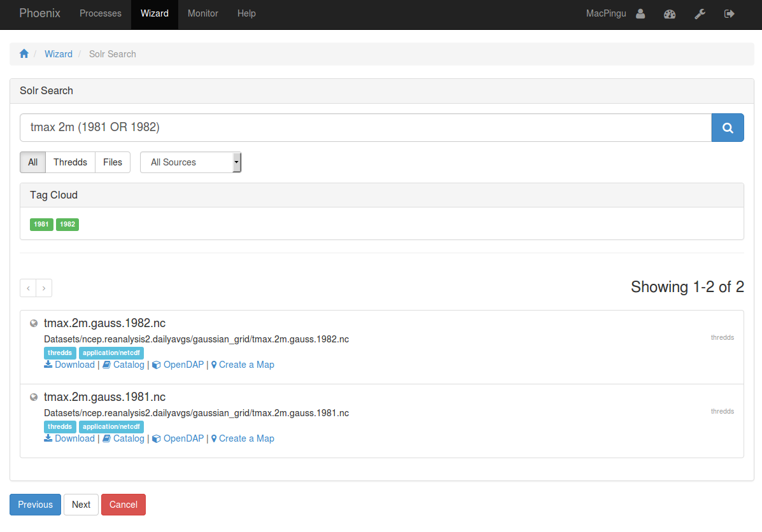This screenshot has width=762, height=532.
Task: Click the blue magnifier search button
Action: click(x=728, y=128)
